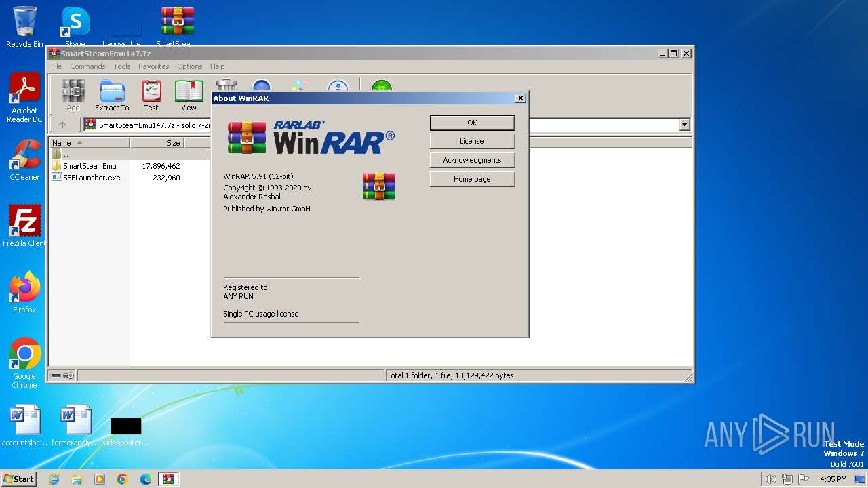Click Internet Explorer taskbar icon
Viewport: 868px width, 488px height.
[54, 479]
